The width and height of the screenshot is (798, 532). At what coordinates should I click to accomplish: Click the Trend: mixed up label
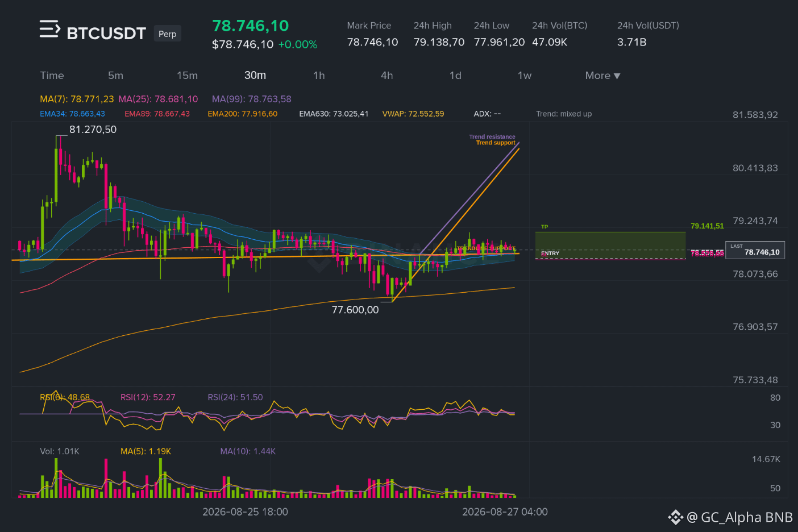click(564, 114)
